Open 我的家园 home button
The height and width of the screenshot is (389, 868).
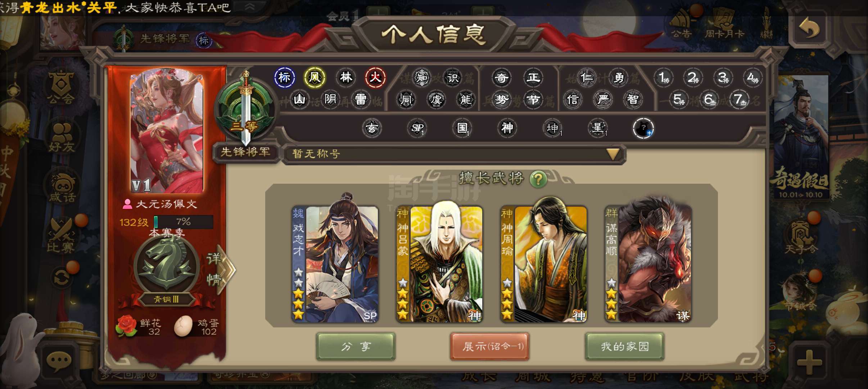pyautogui.click(x=624, y=346)
